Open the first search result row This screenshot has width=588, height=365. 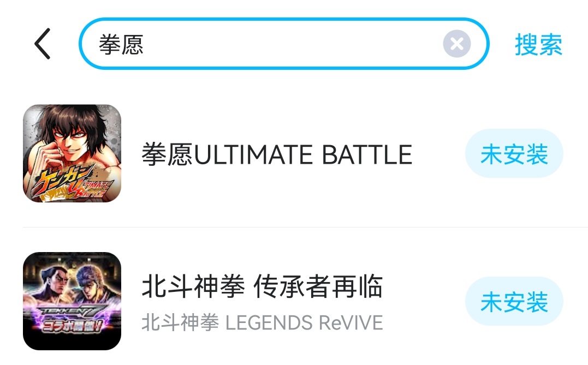coord(294,153)
